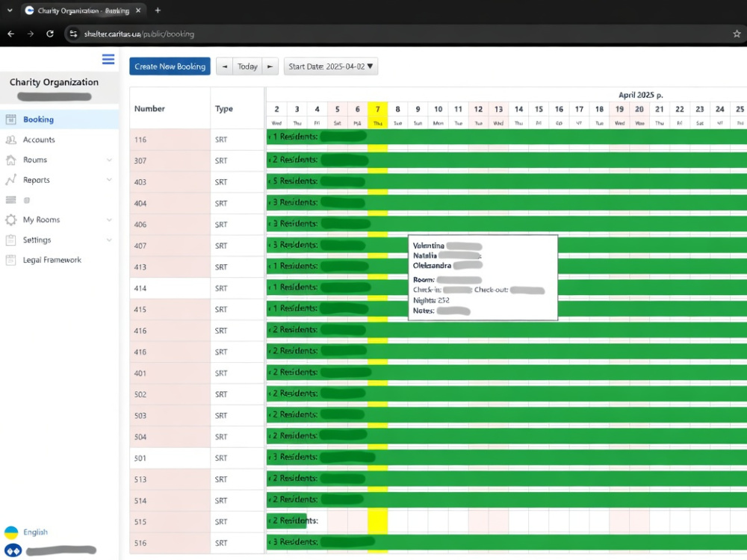
Task: Click room number 513 cell
Action: click(170, 479)
